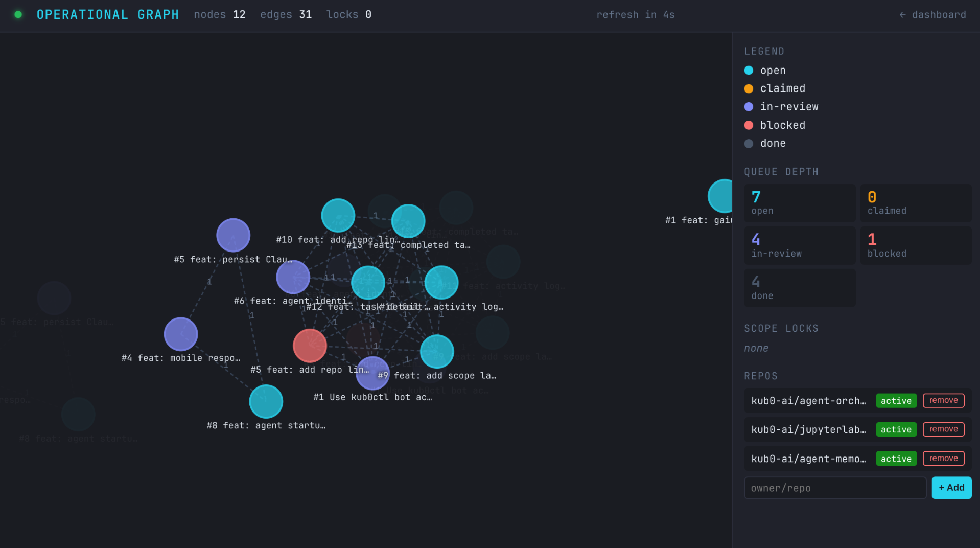Select the #13 completed tasks graph node
980x548 pixels.
click(408, 221)
